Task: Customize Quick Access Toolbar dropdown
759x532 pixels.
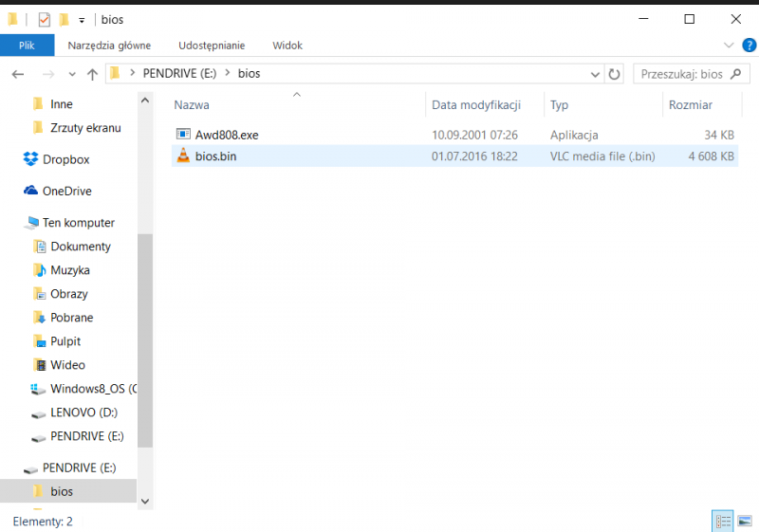Action: 82,20
